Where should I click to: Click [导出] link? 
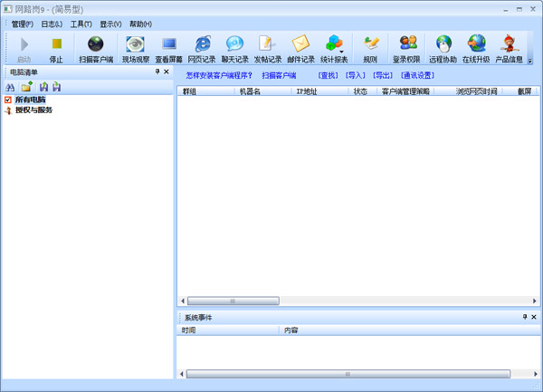coord(383,75)
